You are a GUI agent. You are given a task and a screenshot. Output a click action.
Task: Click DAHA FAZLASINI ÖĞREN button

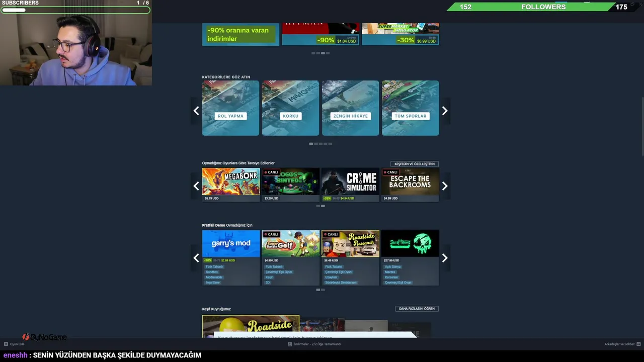coord(417,309)
